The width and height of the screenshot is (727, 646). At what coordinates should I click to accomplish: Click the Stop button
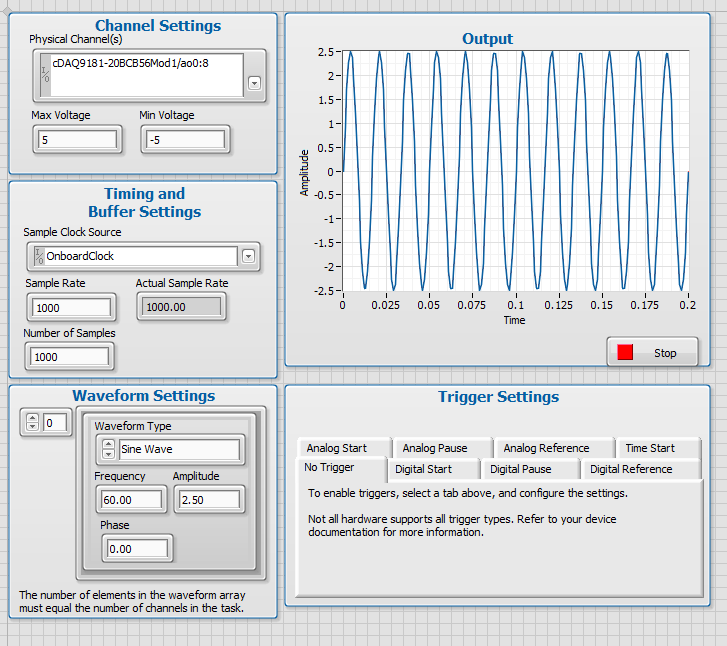652,353
